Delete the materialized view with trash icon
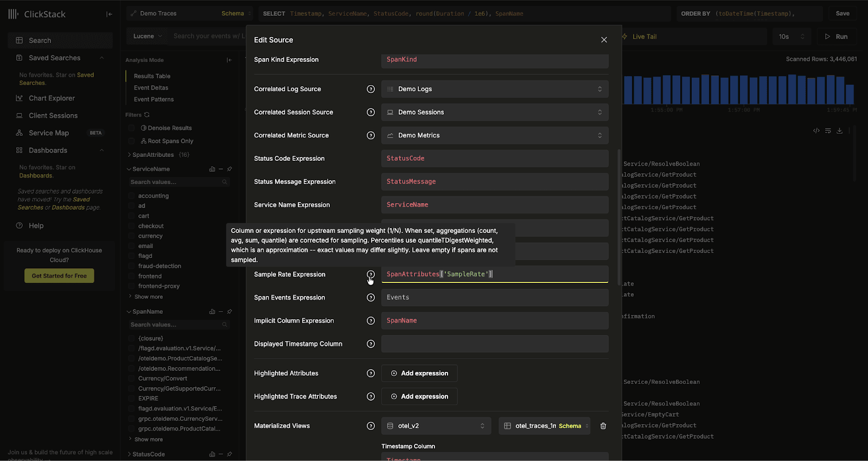 (603, 426)
